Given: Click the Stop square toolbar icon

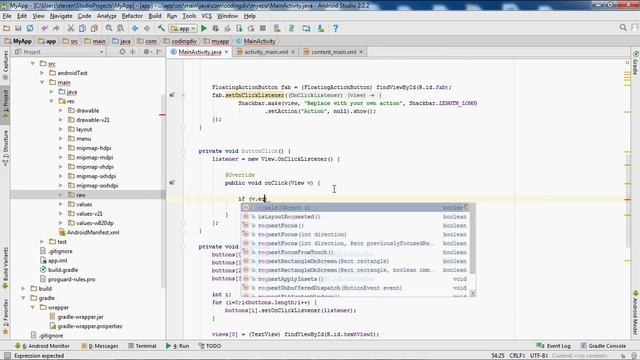Looking at the screenshot, I should click(263, 28).
